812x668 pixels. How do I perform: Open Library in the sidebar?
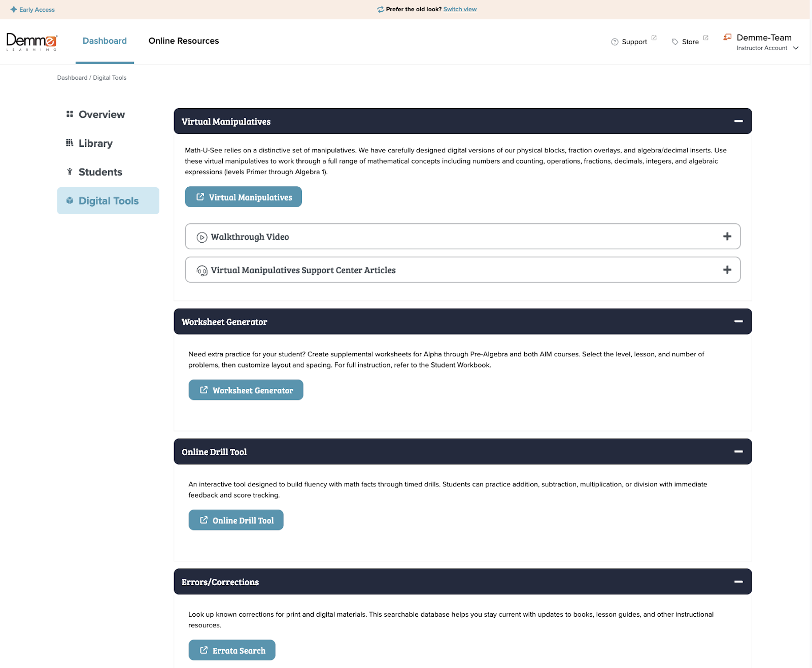(x=108, y=143)
